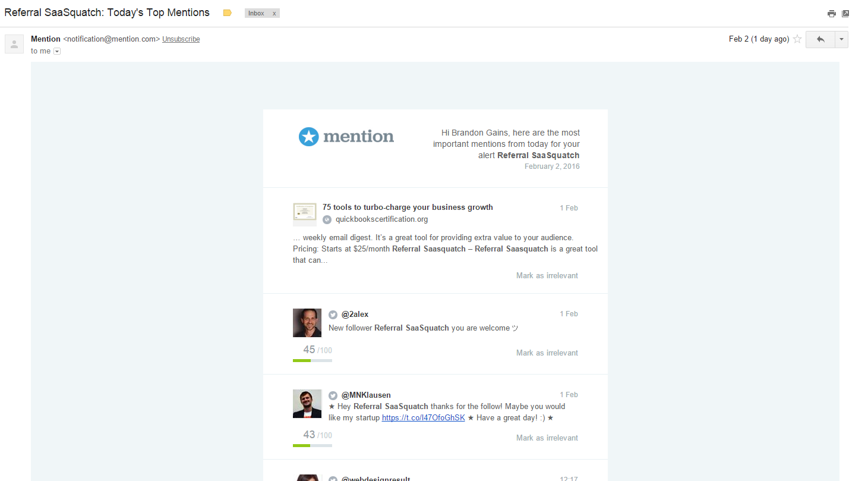The image size is (868, 481).
Task: Expand the 'to me' details arrow
Action: point(57,52)
